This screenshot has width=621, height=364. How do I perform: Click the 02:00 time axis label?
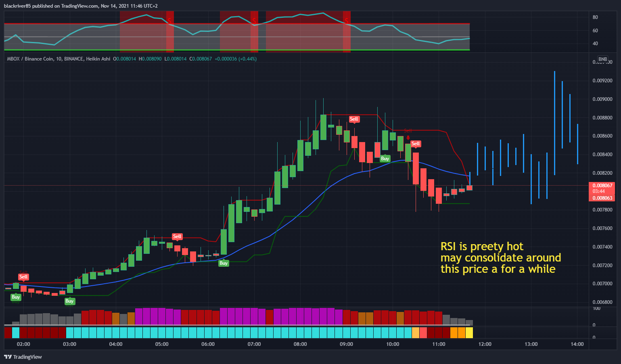[x=23, y=344]
